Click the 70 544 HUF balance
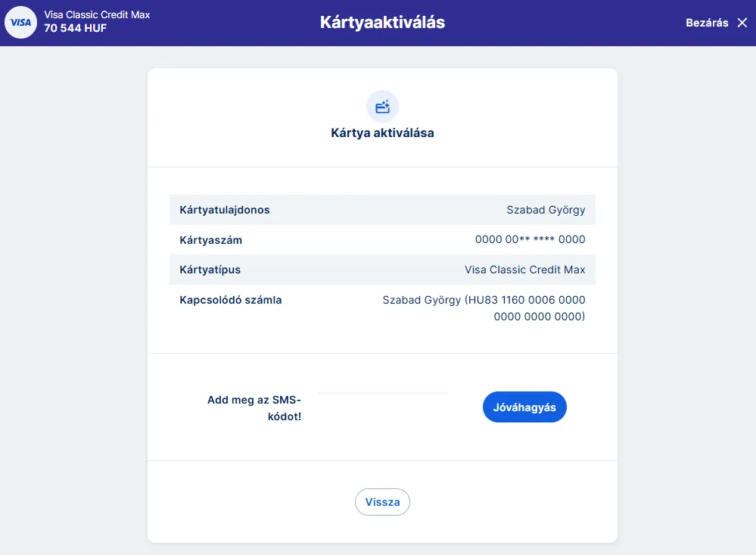Screen dimensions: 756x555 pos(76,29)
